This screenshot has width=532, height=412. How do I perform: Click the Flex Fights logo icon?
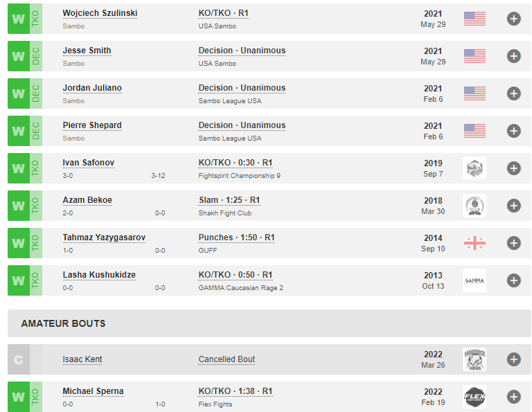(475, 397)
